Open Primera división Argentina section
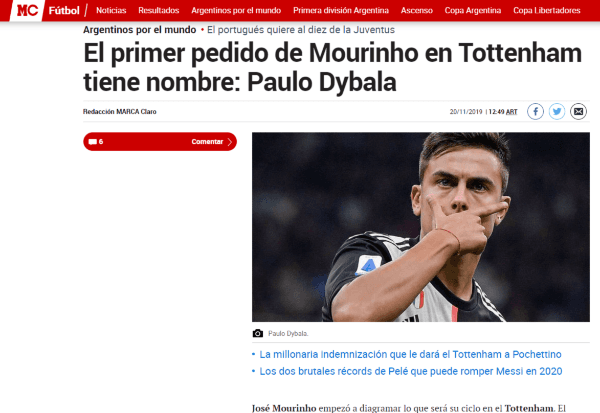 tap(341, 10)
